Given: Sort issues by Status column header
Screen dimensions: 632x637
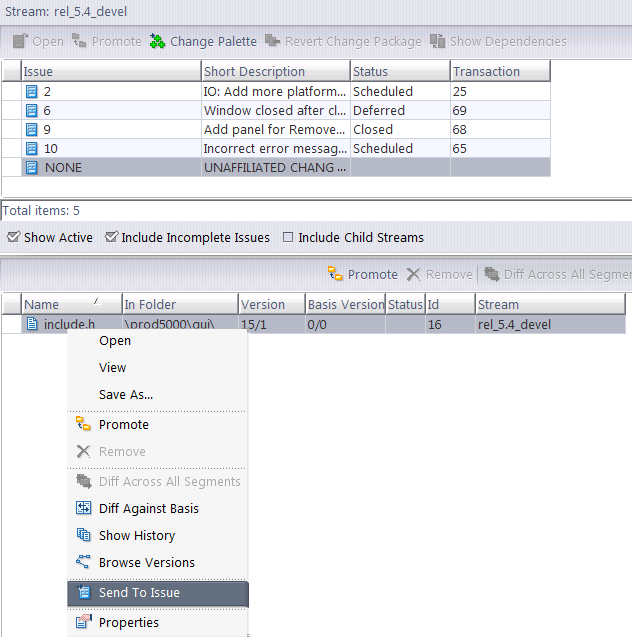Looking at the screenshot, I should click(398, 72).
